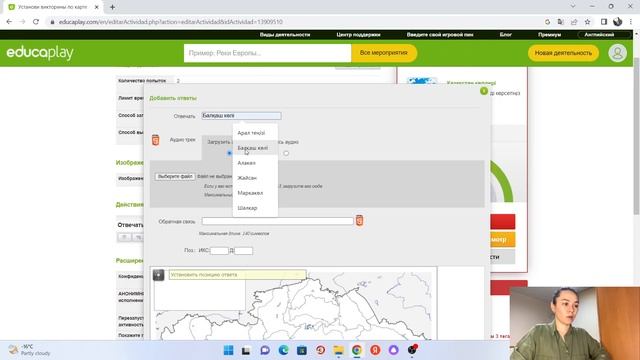The width and height of the screenshot is (640, 360).
Task: Open Microsoft Store from taskbar
Action: point(302,350)
